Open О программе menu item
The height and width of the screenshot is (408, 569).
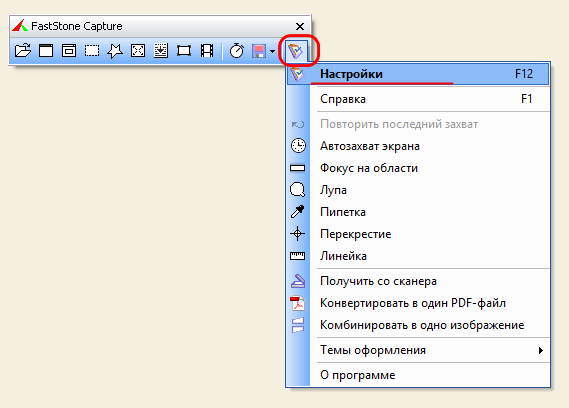point(418,375)
